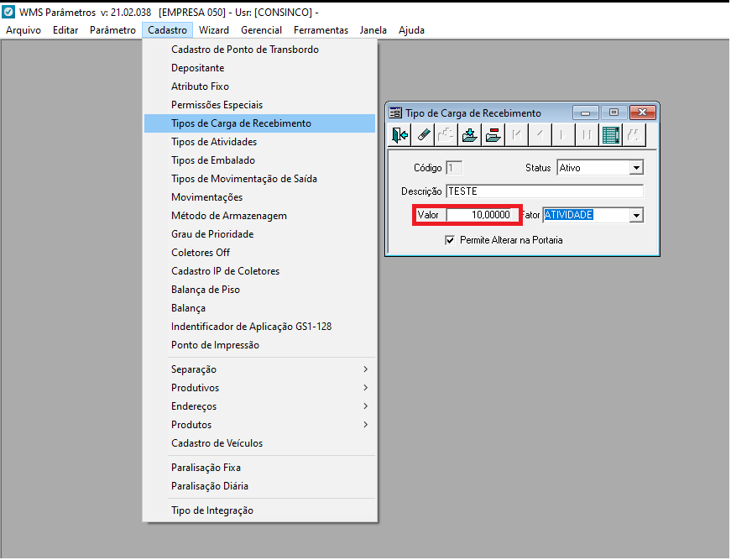Image resolution: width=731 pixels, height=560 pixels.
Task: Click the Descrição field containing TESTE
Action: [545, 191]
